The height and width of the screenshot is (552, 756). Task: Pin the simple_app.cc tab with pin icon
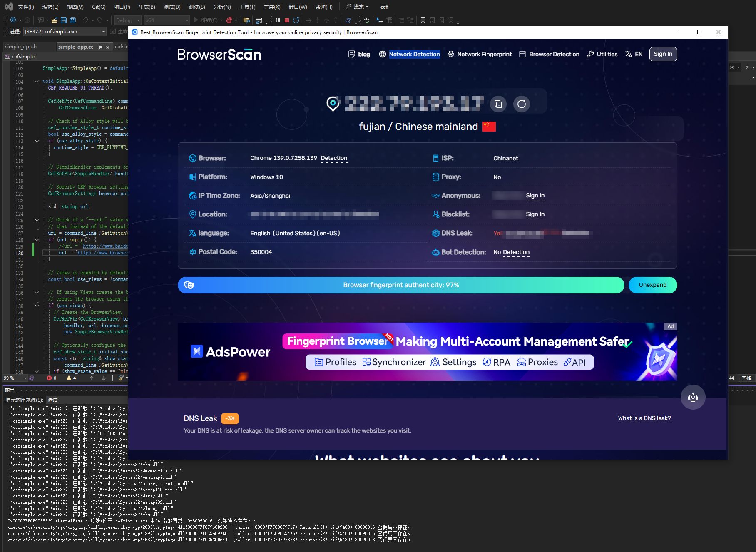tap(100, 47)
